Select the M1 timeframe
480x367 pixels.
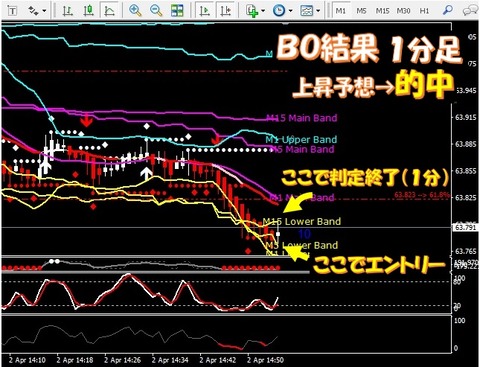coord(340,11)
